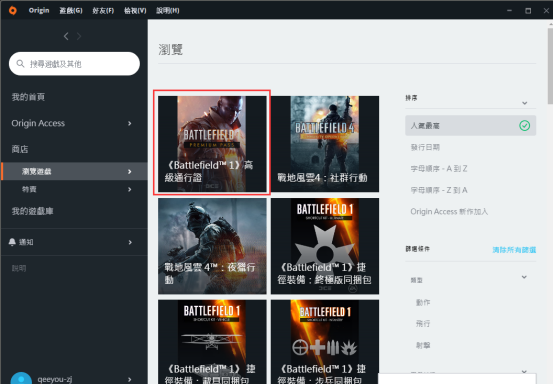Open the Origin menu
This screenshot has height=385, width=554.
click(x=39, y=10)
